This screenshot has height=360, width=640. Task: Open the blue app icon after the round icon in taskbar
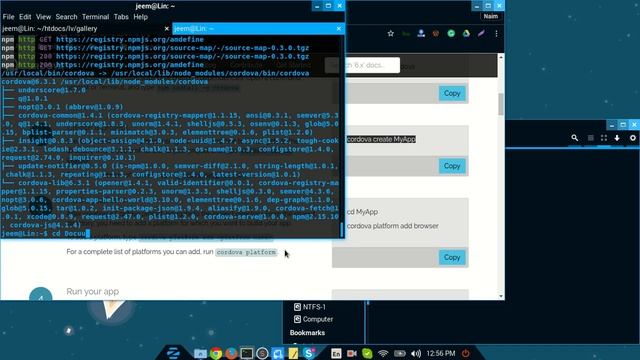(278, 353)
